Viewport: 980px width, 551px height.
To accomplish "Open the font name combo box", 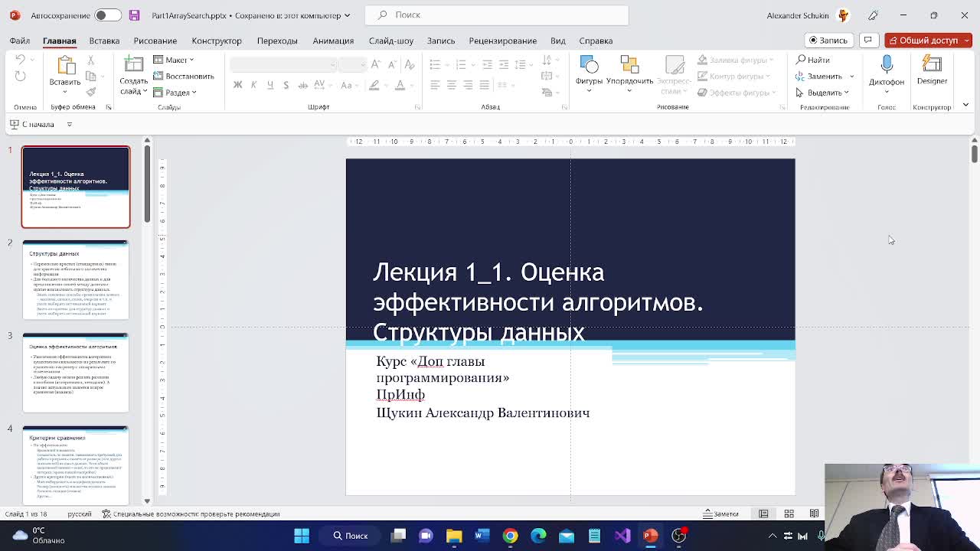I will (x=283, y=65).
